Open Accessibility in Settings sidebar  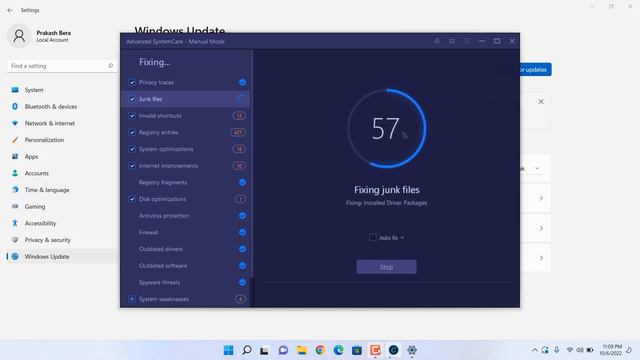click(x=61, y=223)
